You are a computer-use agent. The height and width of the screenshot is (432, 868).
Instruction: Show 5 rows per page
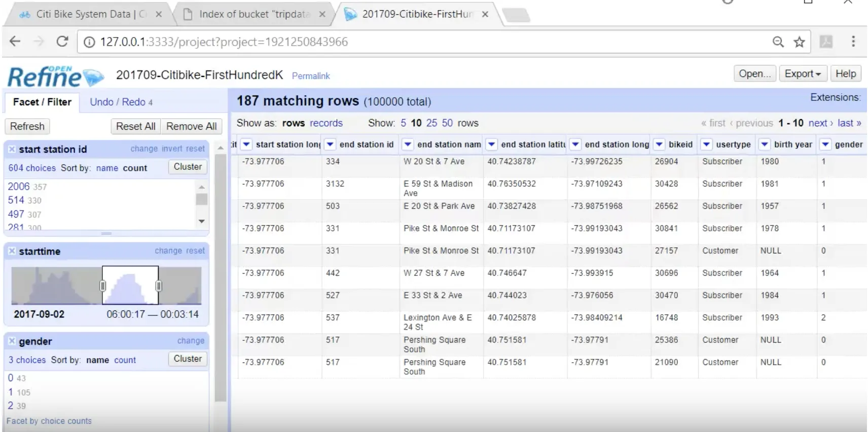coord(404,123)
